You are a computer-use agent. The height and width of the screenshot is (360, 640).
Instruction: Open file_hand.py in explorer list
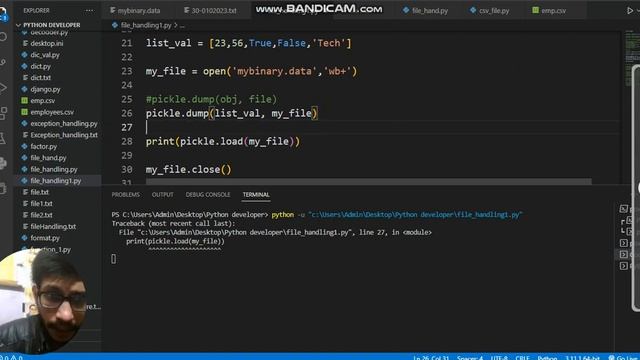[x=48, y=158]
